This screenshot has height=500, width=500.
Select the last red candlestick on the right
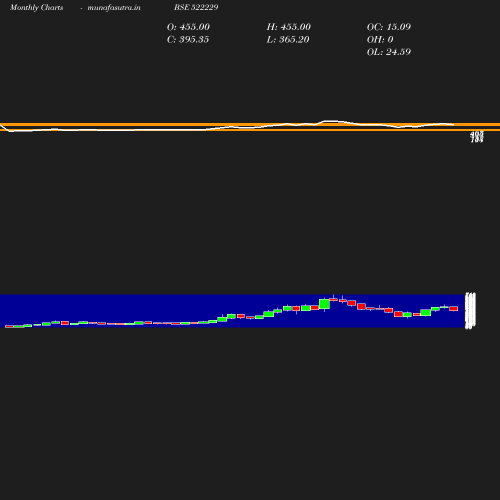coord(454,308)
